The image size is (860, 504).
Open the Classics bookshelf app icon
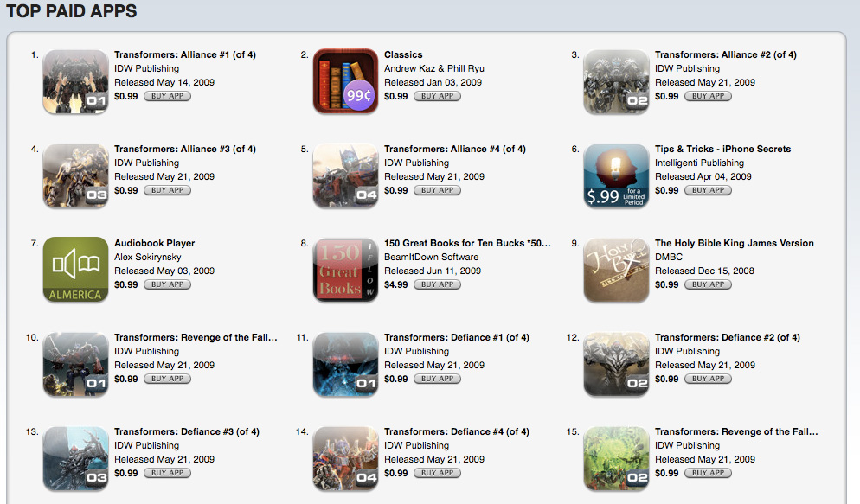tap(345, 81)
